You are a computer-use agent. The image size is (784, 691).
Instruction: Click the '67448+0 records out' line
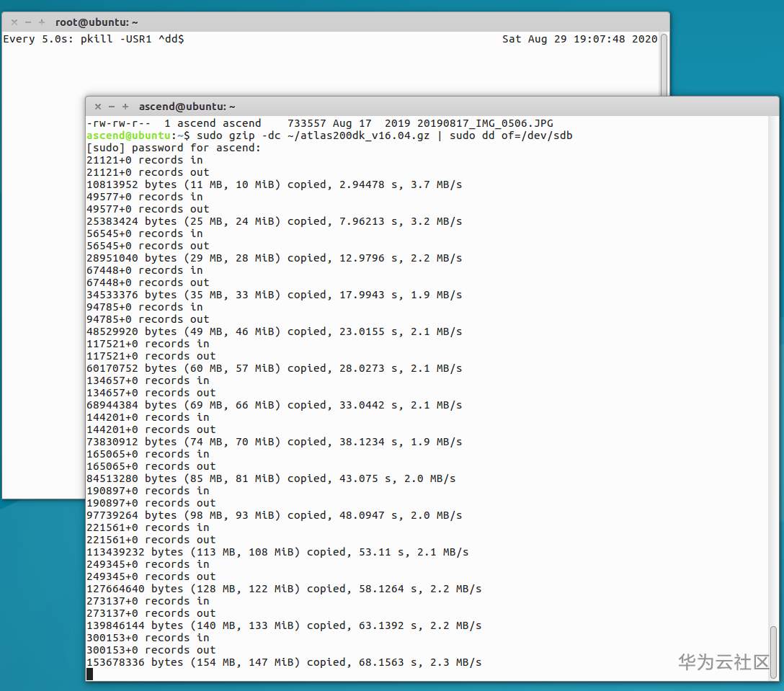[x=148, y=282]
